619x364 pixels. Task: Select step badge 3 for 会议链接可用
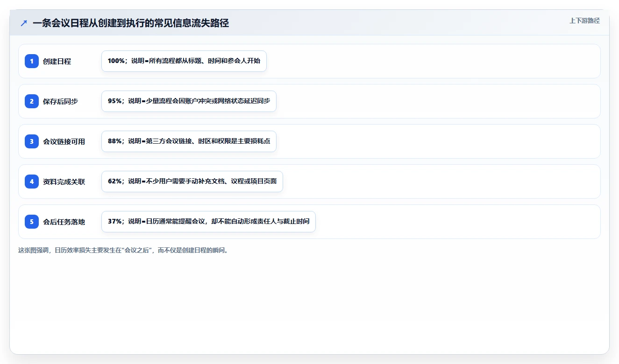[x=32, y=141]
